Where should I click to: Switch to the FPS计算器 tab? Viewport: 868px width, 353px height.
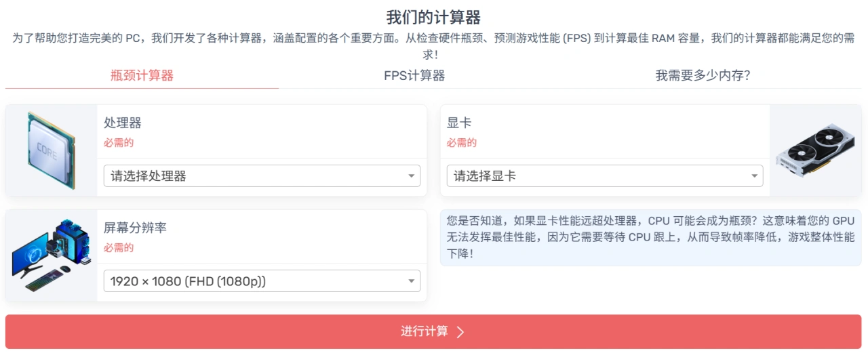414,75
